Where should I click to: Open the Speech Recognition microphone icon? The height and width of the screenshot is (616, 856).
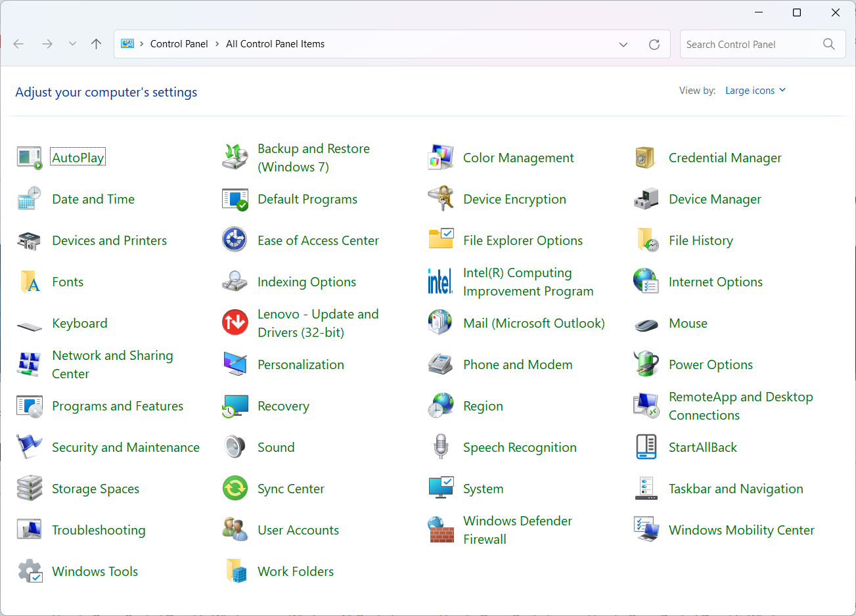click(x=440, y=447)
